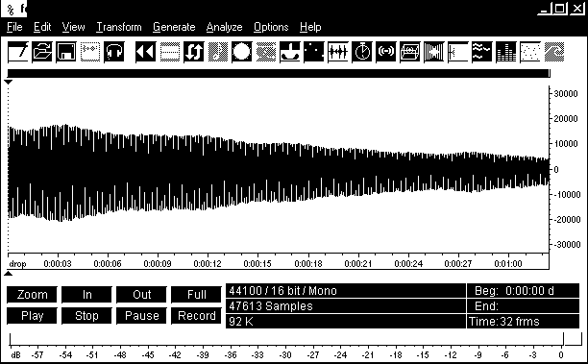588x364 pixels.
Task: Click the up-down swap arrows icon
Action: tap(193, 52)
